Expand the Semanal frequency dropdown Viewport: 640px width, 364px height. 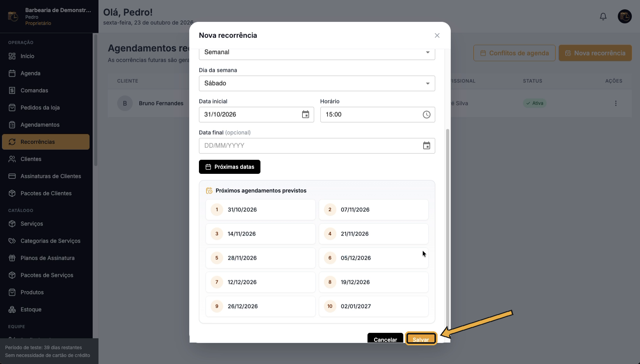[x=317, y=53]
